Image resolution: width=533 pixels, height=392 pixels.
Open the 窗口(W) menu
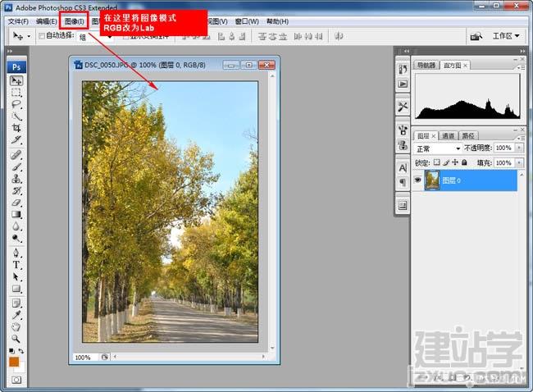tap(247, 21)
